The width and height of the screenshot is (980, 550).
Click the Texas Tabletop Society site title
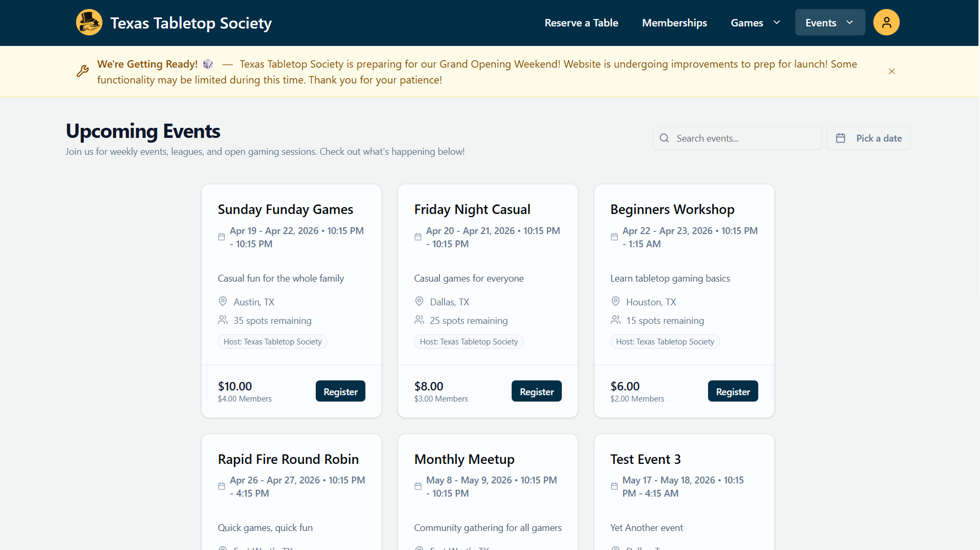click(x=191, y=23)
